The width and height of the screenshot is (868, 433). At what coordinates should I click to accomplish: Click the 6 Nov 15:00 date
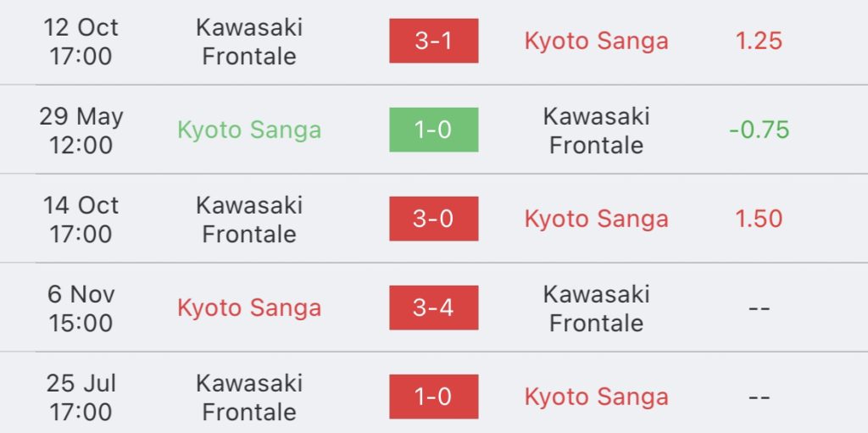(81, 308)
